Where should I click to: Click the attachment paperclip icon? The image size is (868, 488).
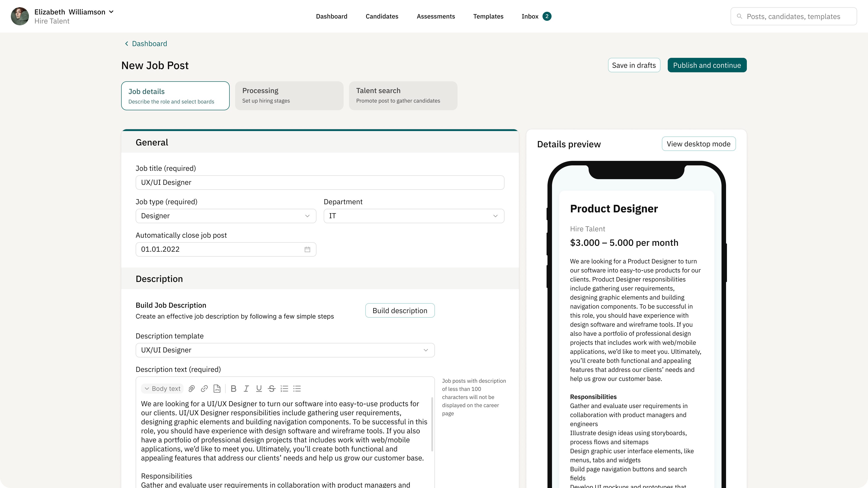(191, 389)
